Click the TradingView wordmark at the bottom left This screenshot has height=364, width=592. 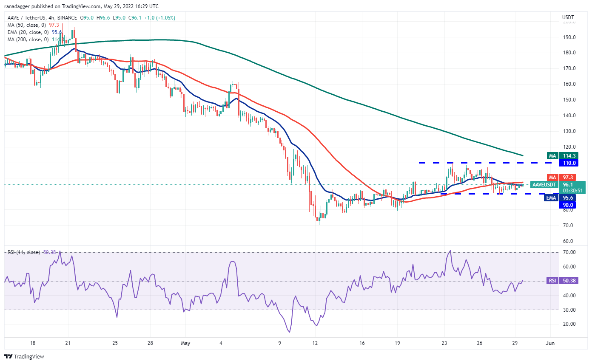pyautogui.click(x=29, y=357)
